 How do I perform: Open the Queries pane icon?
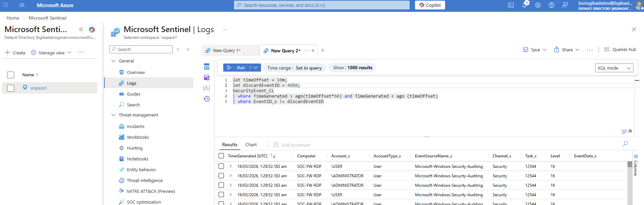coord(207,77)
